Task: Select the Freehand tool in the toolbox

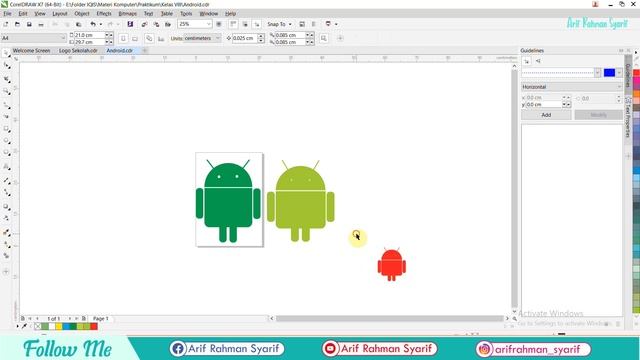Action: pos(6,105)
